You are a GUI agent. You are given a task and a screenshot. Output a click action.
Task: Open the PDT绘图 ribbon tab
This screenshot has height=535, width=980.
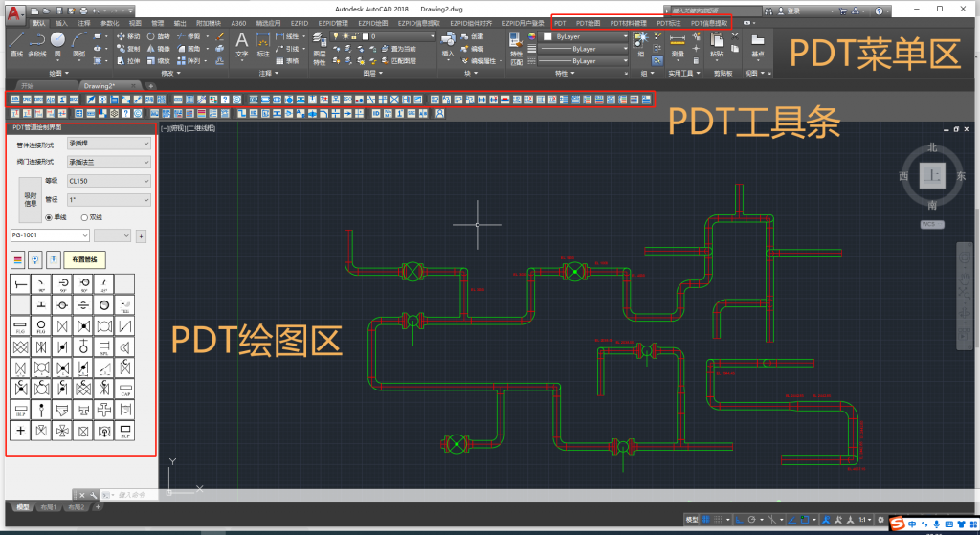pyautogui.click(x=588, y=21)
